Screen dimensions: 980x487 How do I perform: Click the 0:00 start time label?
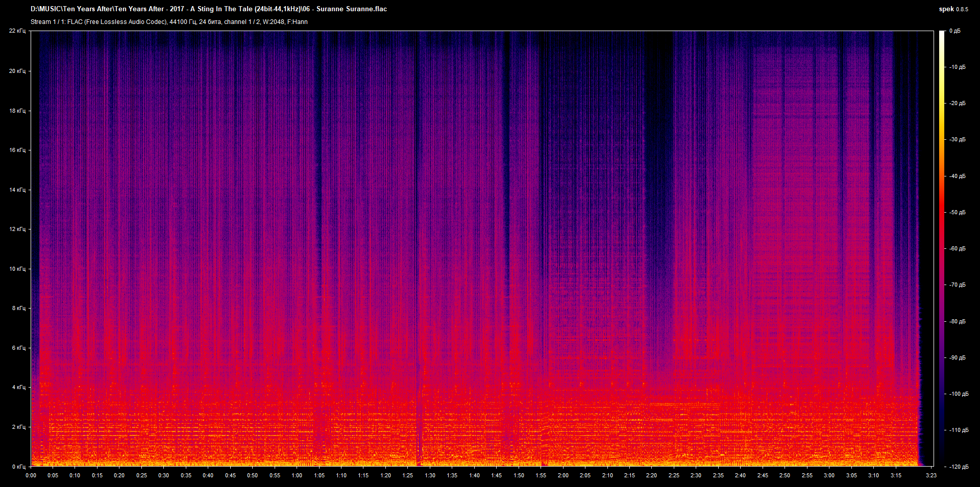tap(31, 475)
